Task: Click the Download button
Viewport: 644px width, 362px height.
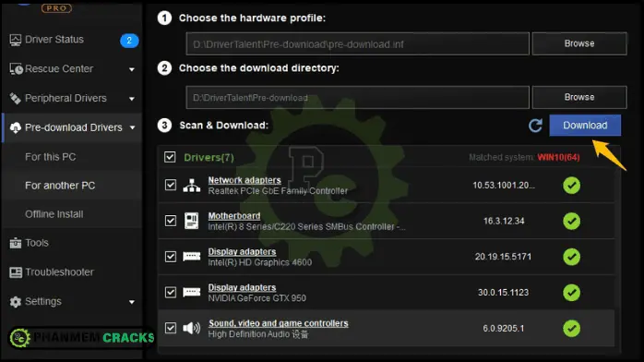Action: coord(585,126)
